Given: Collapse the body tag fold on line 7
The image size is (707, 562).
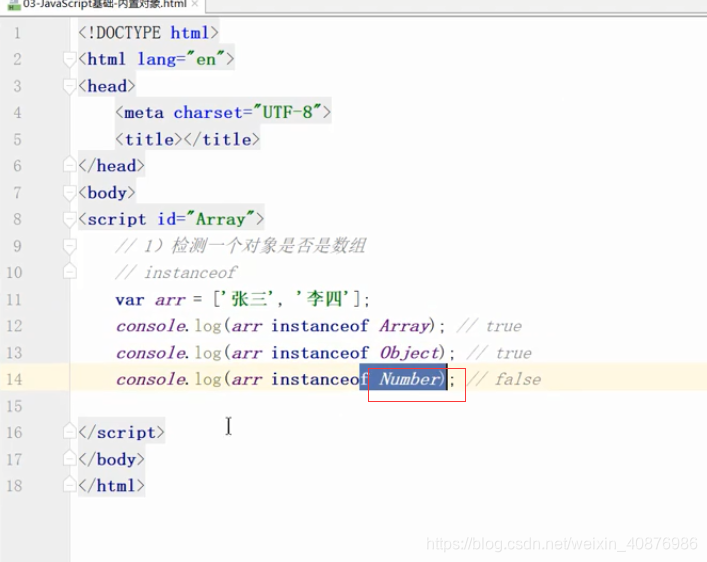Looking at the screenshot, I should pos(69,193).
